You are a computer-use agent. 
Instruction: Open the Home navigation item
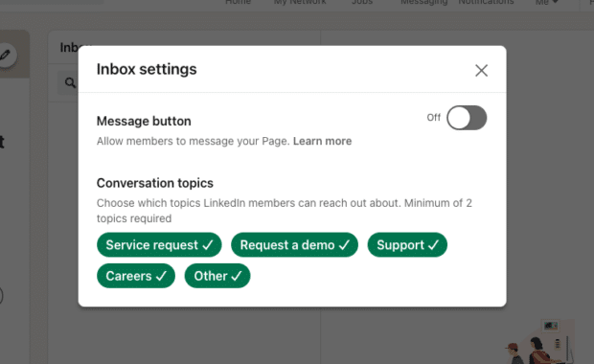[x=238, y=2]
